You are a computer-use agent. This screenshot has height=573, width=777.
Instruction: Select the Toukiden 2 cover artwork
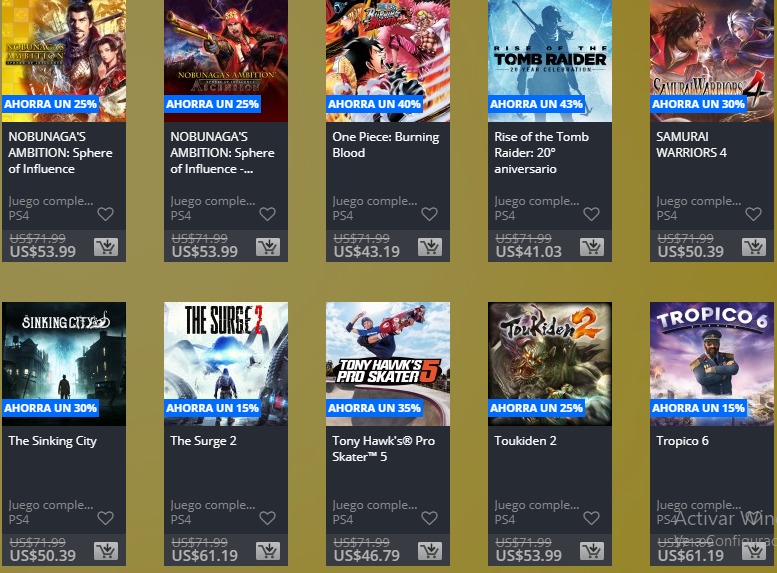pos(550,364)
